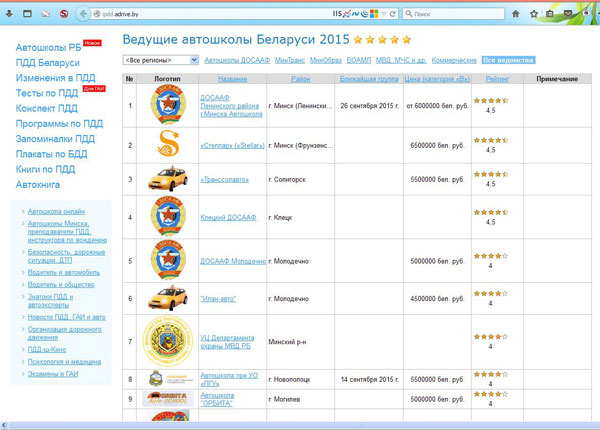This screenshot has width=600, height=430.
Task: Click the globe site identity icon
Action: [x=97, y=14]
